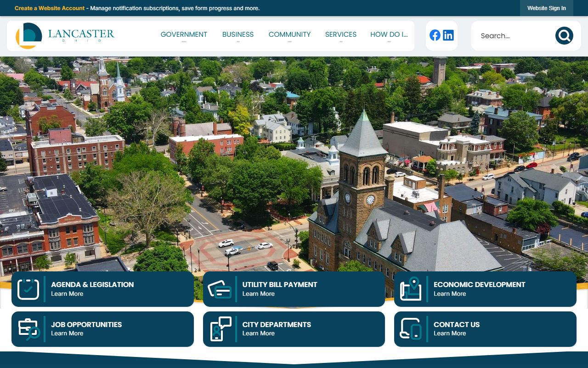Expand the Government menu

184,34
